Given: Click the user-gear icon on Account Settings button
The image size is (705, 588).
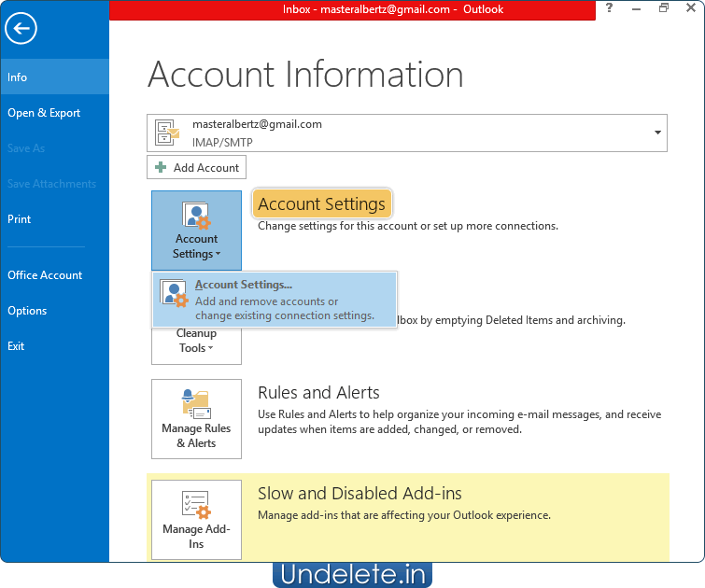Looking at the screenshot, I should click(196, 216).
